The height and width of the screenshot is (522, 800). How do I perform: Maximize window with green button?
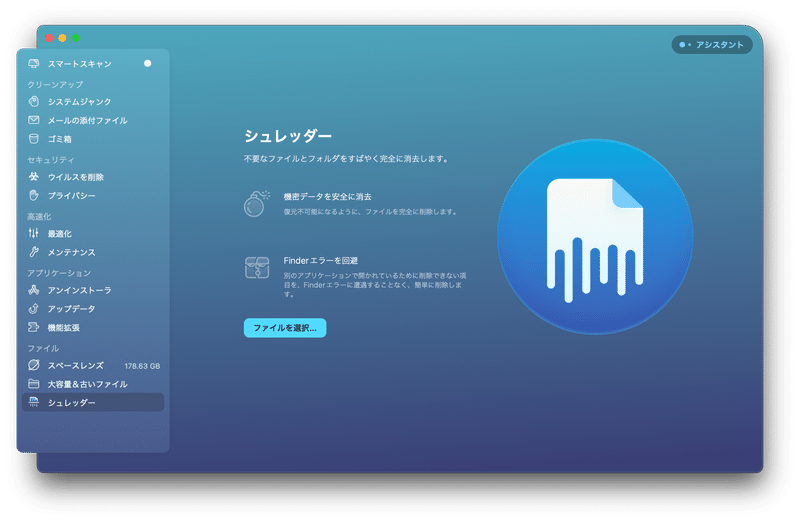coord(76,38)
